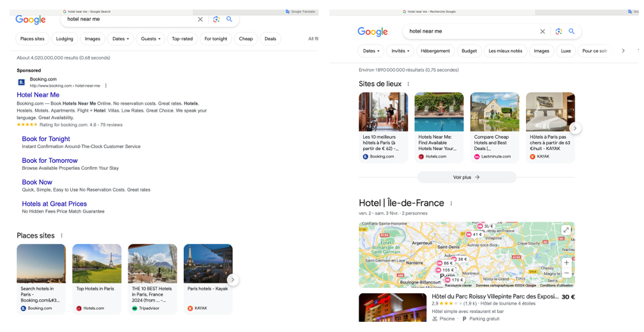The height and width of the screenshot is (332, 644).
Task: Click the Booking.com ad favicon
Action: [21, 82]
